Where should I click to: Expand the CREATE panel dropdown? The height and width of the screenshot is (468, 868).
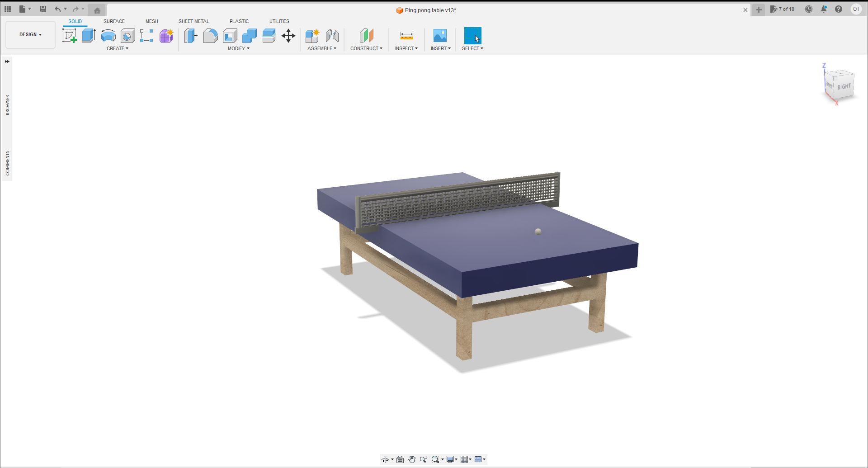[118, 48]
